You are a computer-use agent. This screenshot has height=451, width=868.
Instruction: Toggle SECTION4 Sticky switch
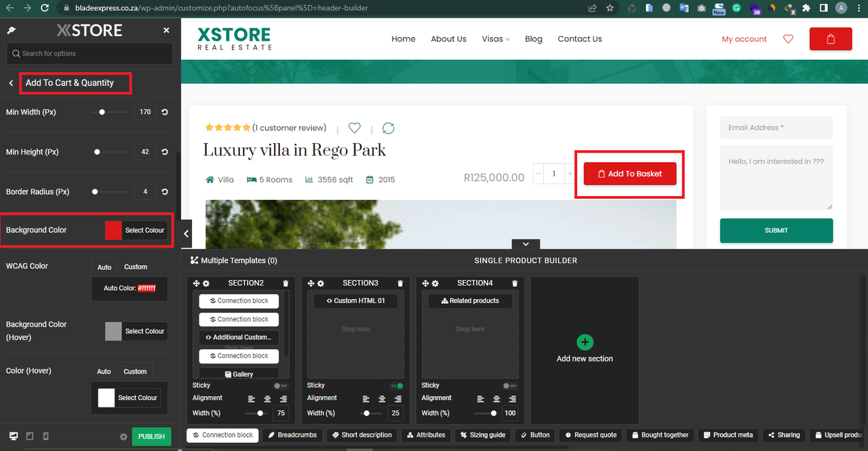click(511, 386)
